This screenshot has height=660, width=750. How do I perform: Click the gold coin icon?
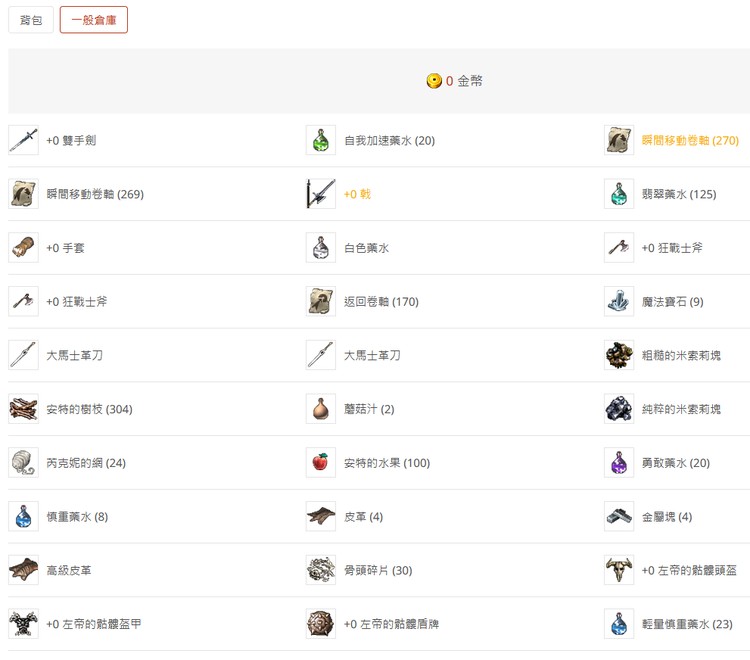click(434, 81)
